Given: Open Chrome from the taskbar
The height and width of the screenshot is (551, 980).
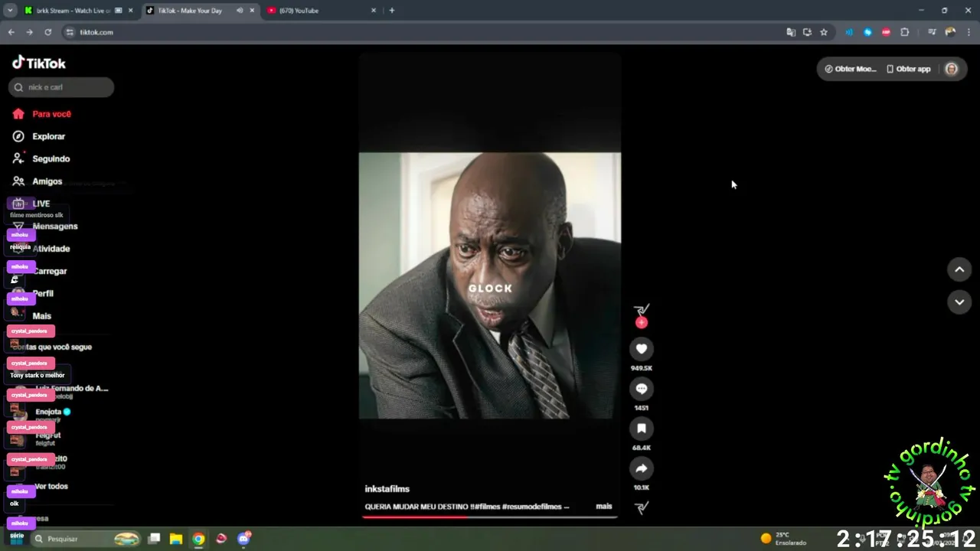Looking at the screenshot, I should click(x=198, y=539).
